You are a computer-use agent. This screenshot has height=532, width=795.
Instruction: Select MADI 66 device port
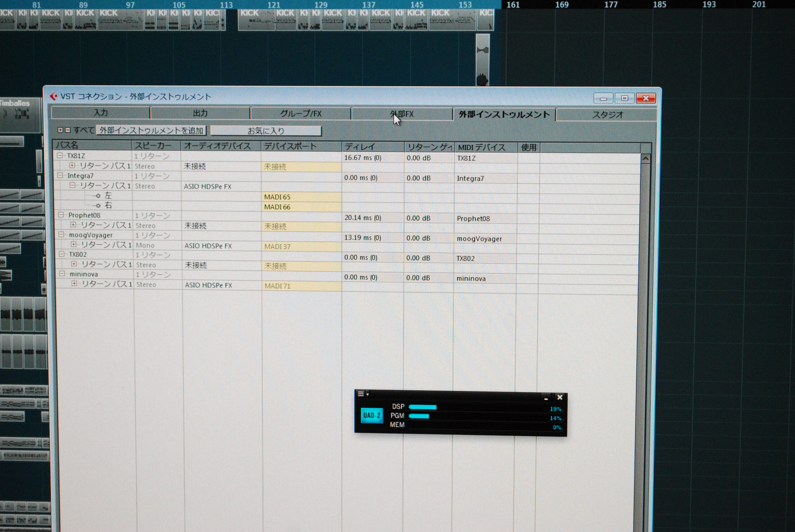[x=302, y=207]
